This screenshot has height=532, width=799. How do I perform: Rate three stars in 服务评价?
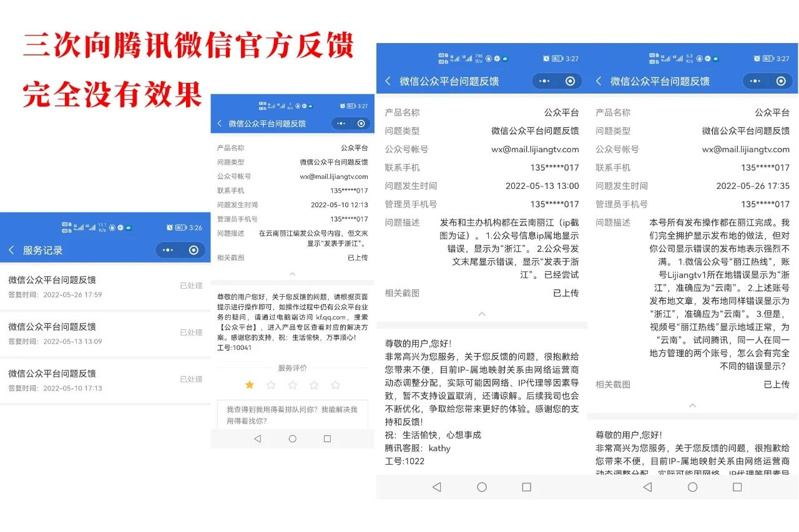[x=292, y=385]
